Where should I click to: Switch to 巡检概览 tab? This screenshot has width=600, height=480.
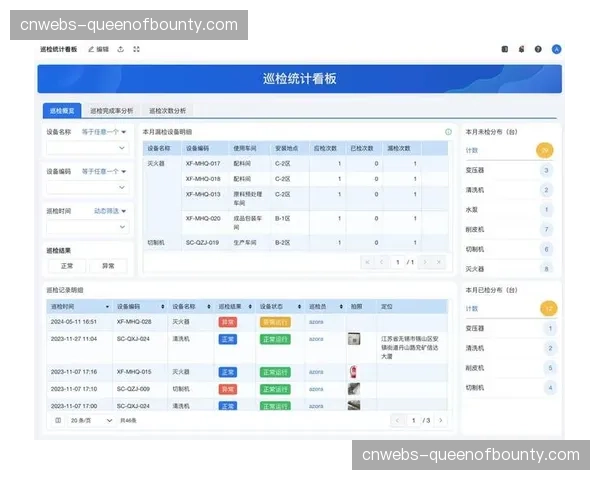coord(62,111)
